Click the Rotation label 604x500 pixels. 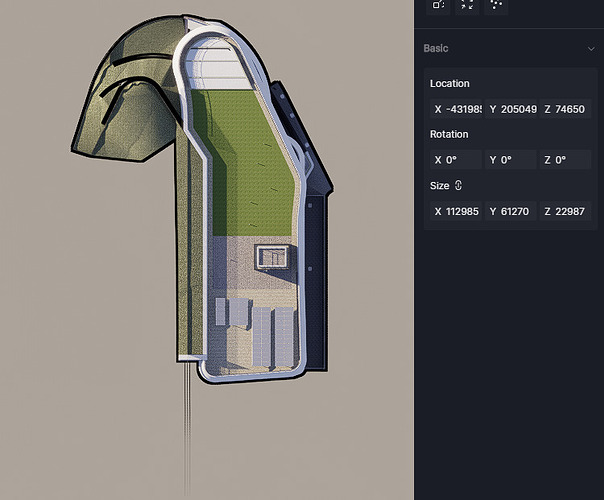(x=449, y=134)
